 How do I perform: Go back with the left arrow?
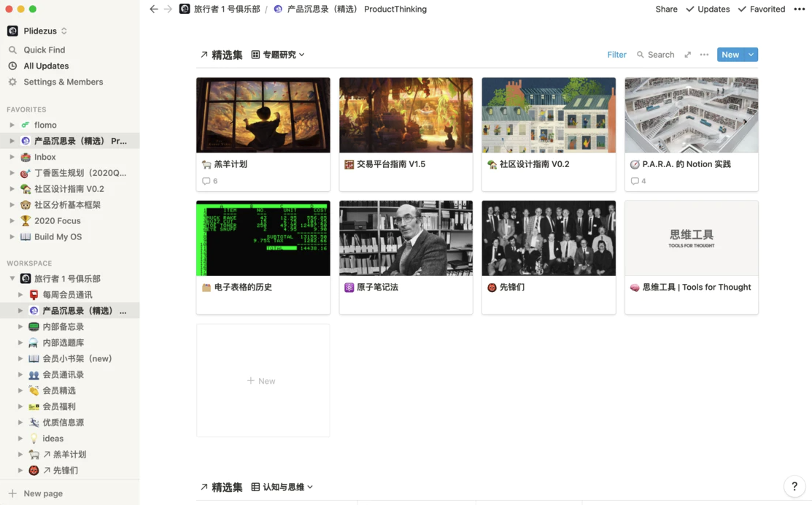[154, 9]
